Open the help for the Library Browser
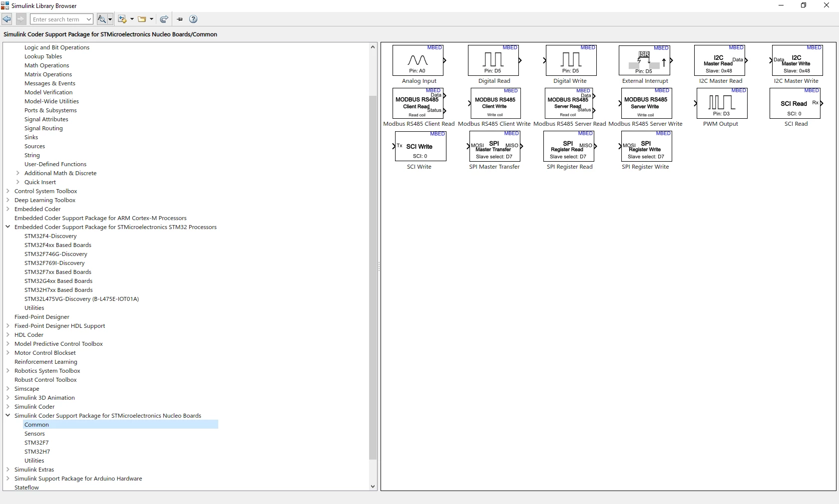Image resolution: width=839 pixels, height=504 pixels. pos(193,19)
